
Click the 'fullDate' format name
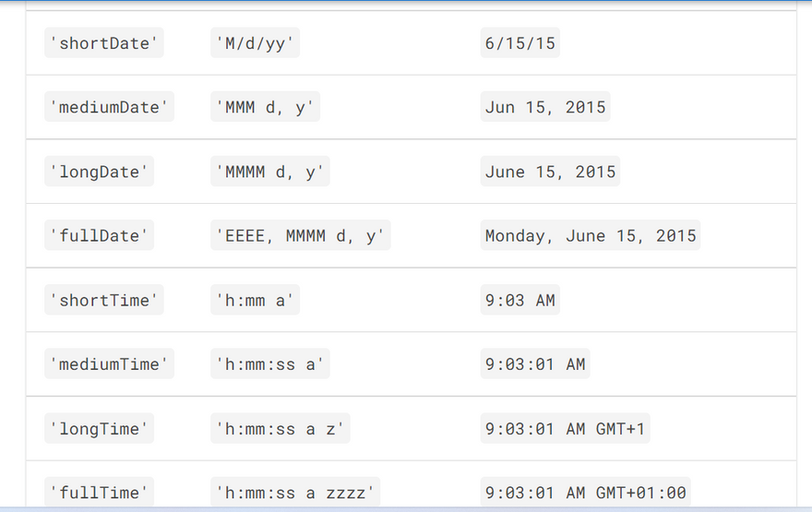[x=99, y=236]
